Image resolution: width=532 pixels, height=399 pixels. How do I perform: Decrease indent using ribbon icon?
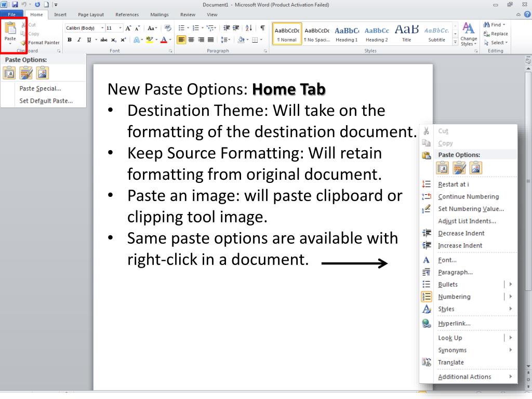(227, 28)
